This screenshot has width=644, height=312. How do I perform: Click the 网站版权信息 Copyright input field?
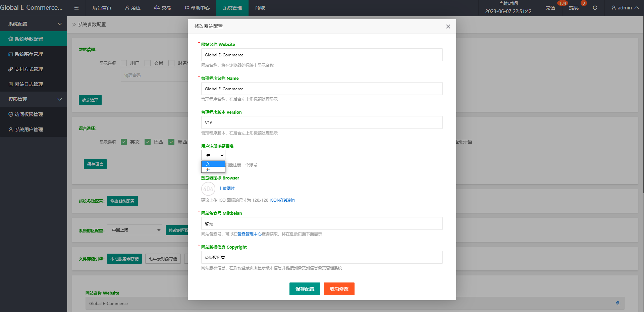(x=322, y=257)
